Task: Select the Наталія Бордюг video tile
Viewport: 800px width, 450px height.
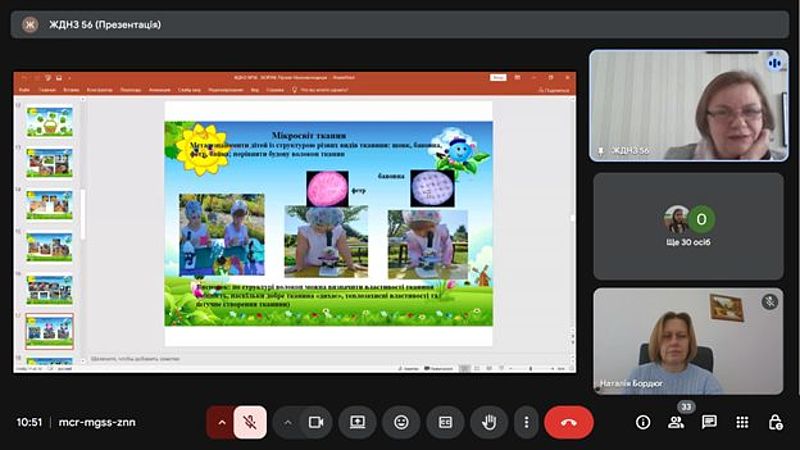Action: (688, 341)
